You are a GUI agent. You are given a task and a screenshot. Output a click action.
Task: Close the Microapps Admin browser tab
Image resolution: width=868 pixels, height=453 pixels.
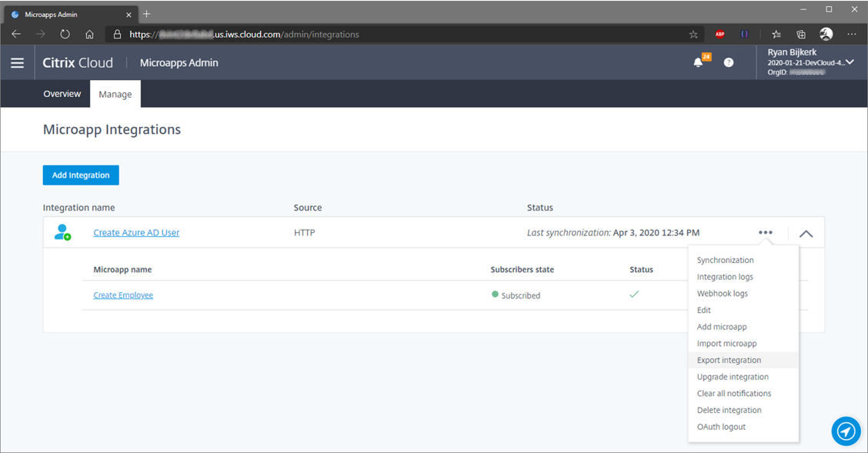click(x=129, y=15)
